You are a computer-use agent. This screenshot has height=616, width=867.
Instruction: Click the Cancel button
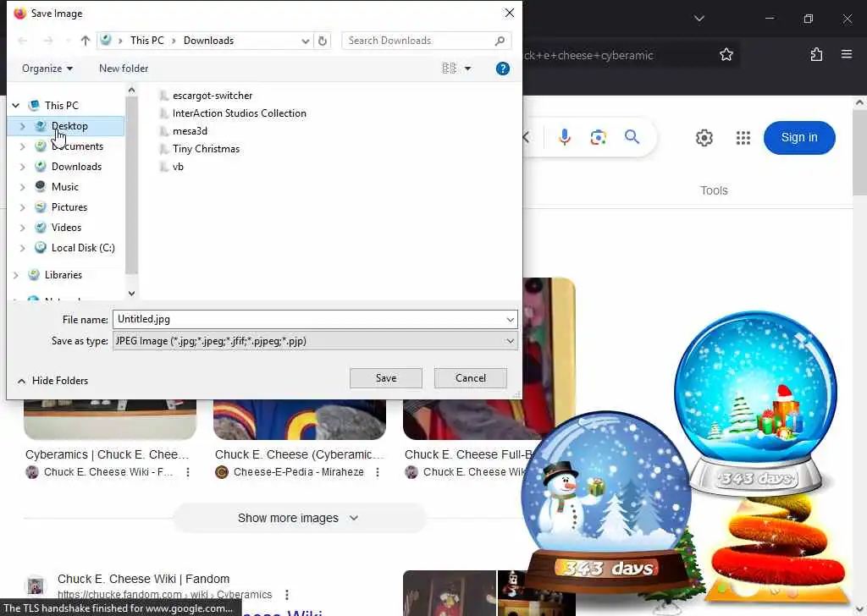(x=471, y=378)
